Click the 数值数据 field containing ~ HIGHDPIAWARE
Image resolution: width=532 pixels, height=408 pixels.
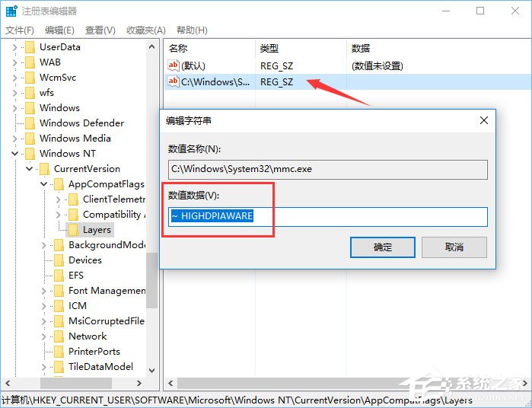[x=328, y=217]
